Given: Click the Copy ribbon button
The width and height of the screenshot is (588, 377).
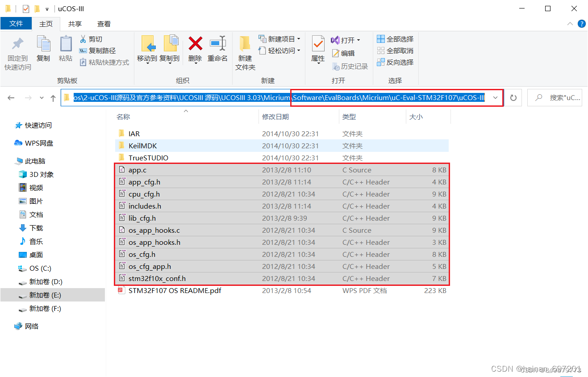Looking at the screenshot, I should click(43, 49).
